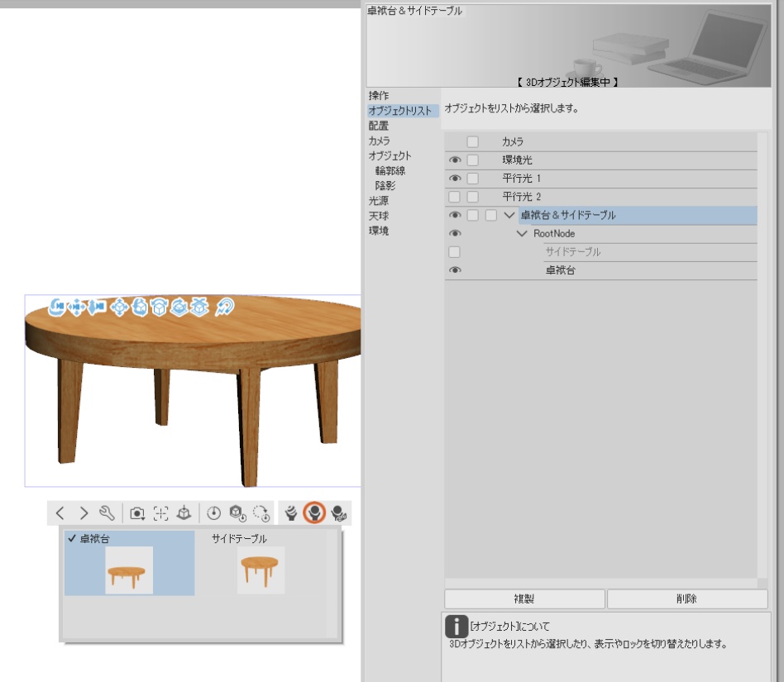
Task: Select the pan camera manipulator icon
Action: coord(77,307)
